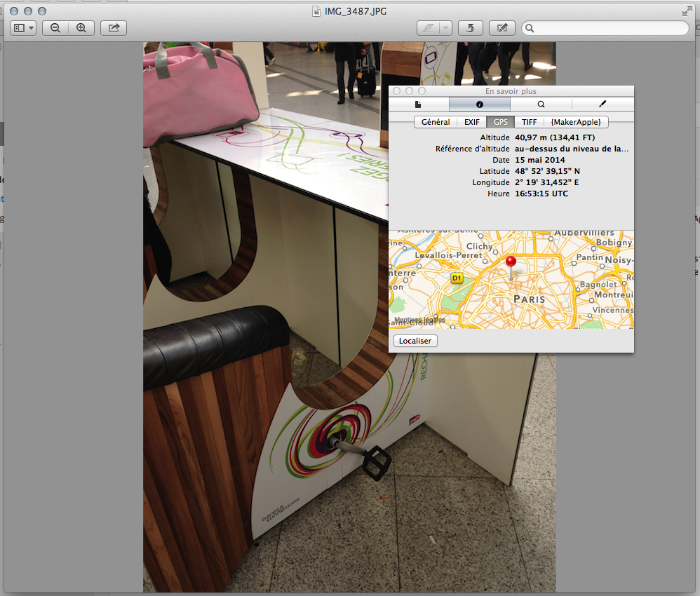Select the altitude value 40,97 m
Viewport: 700px width, 596px height.
pyautogui.click(x=555, y=137)
